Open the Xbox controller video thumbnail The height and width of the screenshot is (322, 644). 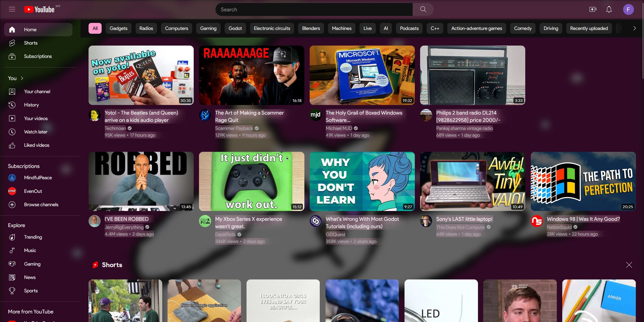pyautogui.click(x=252, y=181)
